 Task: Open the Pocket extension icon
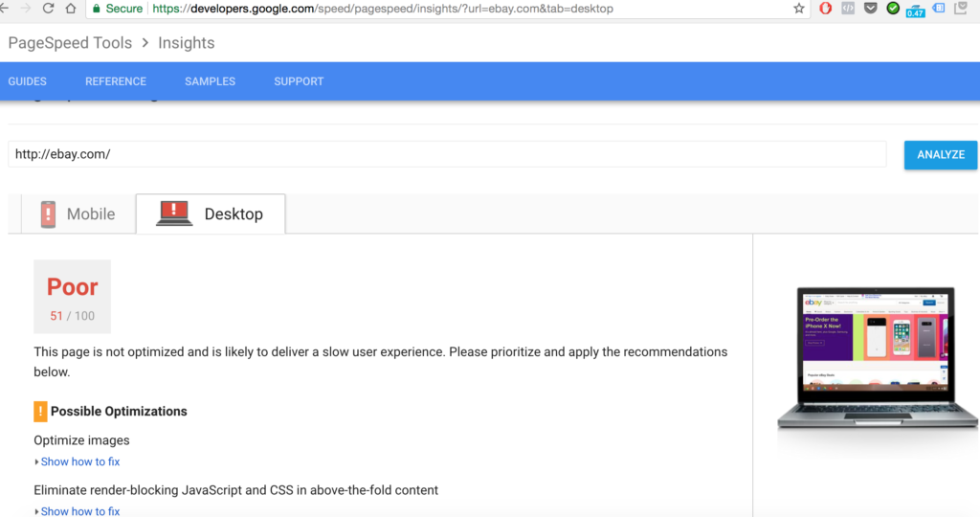tap(870, 9)
